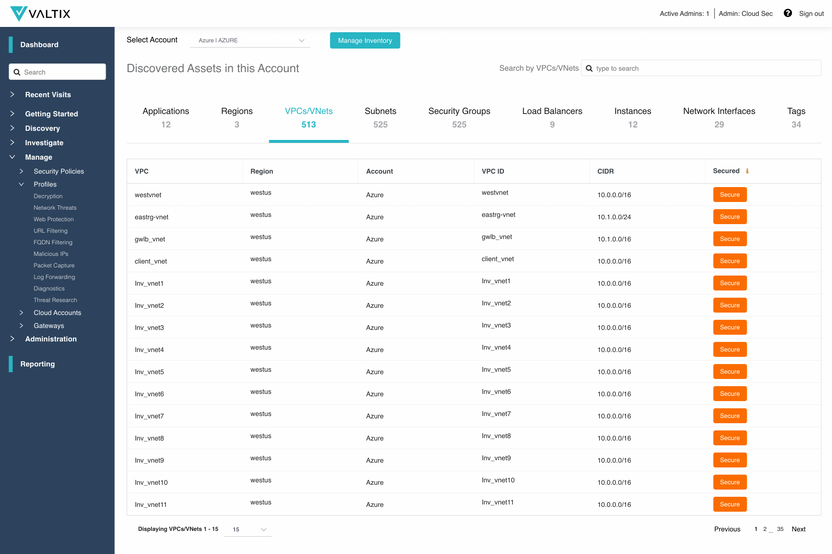Open FQDN Filtering profile item
This screenshot has width=832, height=554.
(53, 243)
